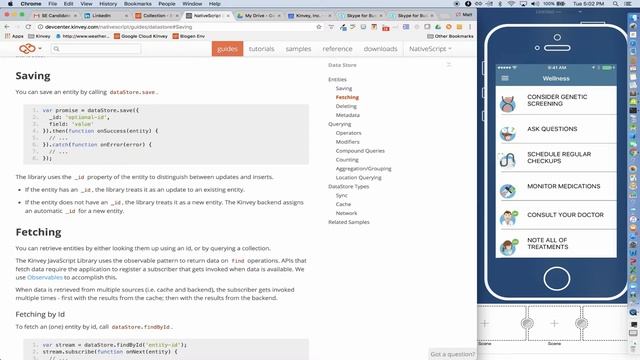Open the Kinvey bookmark folder
Image resolution: width=640 pixels, height=360 pixels.
pyautogui.click(x=39, y=36)
